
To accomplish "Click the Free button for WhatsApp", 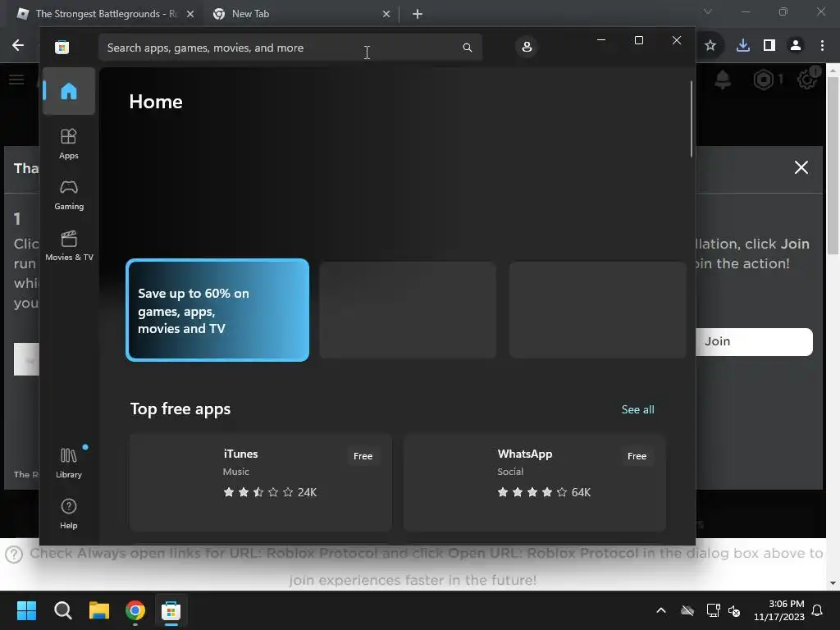I will [637, 456].
